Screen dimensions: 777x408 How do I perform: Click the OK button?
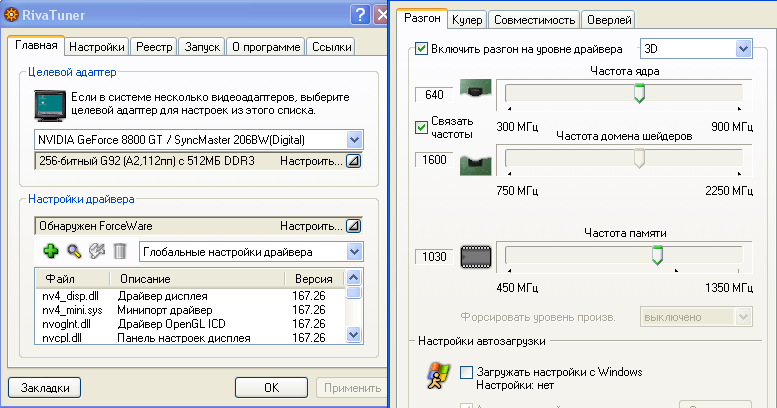[272, 388]
